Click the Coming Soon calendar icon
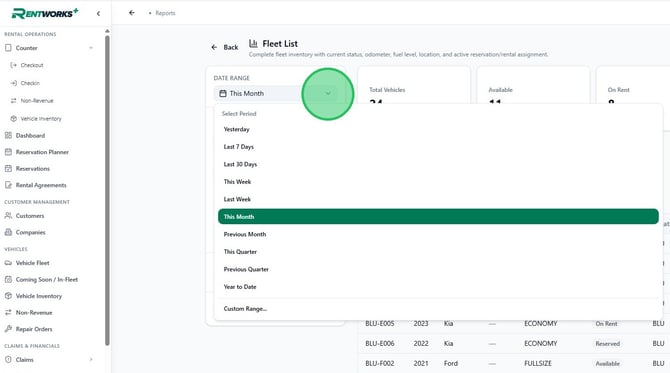 pos(8,279)
